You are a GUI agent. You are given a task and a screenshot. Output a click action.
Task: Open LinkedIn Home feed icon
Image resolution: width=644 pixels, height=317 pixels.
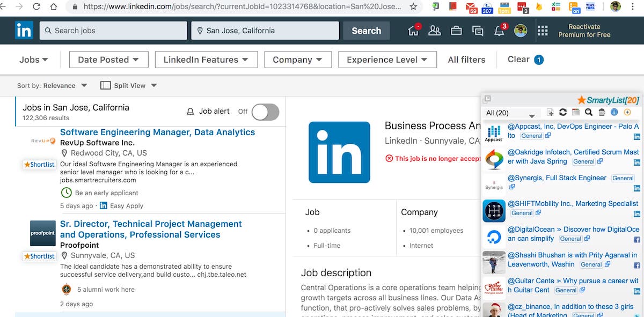[x=413, y=31]
